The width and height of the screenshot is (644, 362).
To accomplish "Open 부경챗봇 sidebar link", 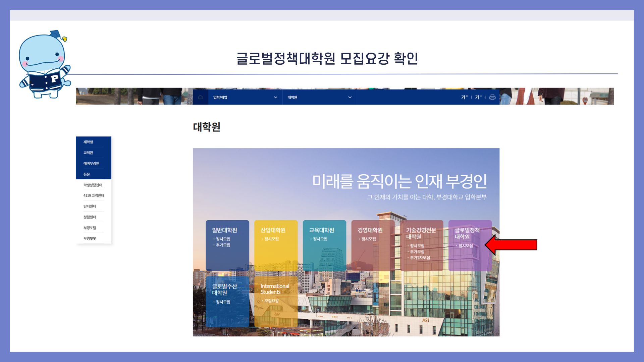I will tap(90, 239).
